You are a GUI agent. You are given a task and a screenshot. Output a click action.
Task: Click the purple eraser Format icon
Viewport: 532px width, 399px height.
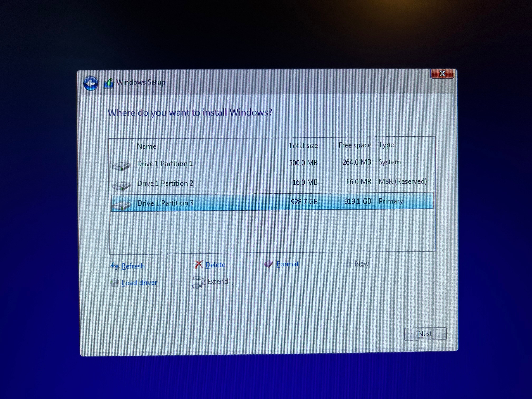[x=268, y=264]
